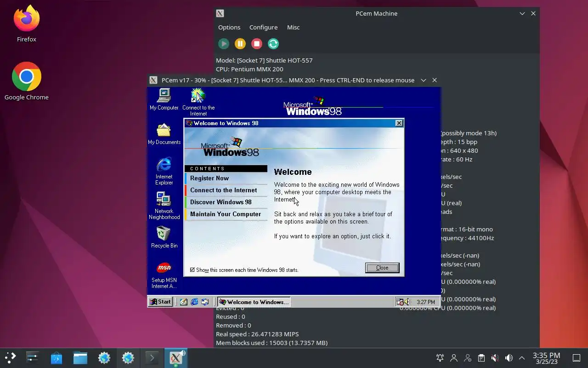Open the 3:35 PM host clock calendar
Viewport: 588px width, 368px height.
click(546, 358)
